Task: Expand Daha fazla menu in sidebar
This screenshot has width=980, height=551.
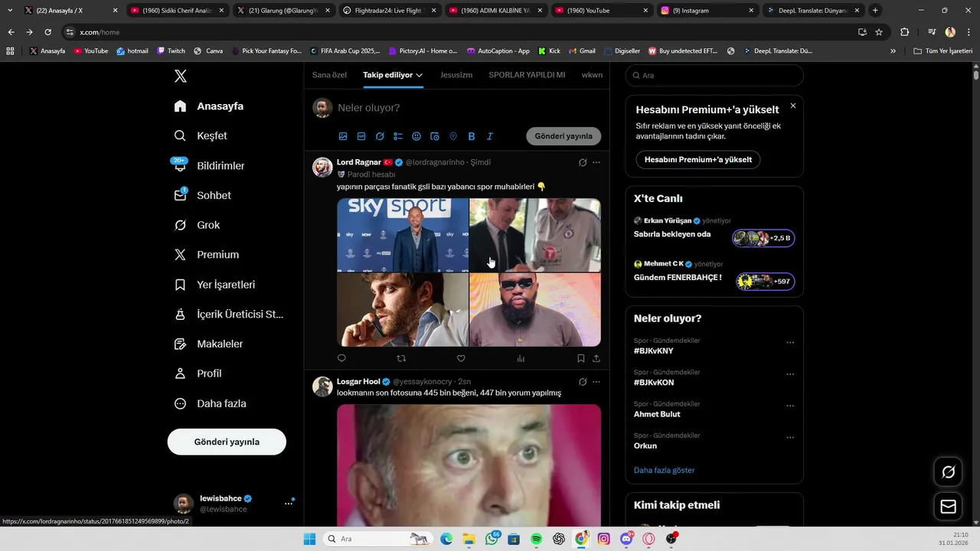Action: point(210,403)
